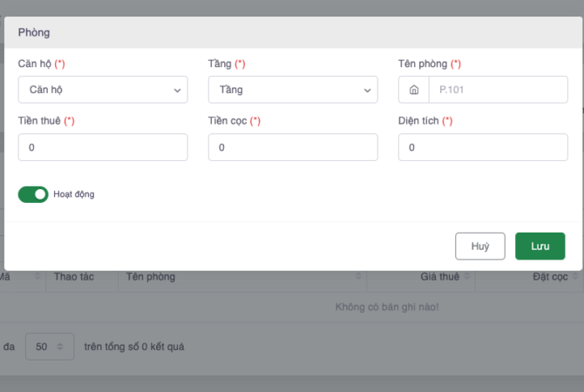Open the Căn hộ dropdown
The image size is (584, 392).
(x=103, y=90)
